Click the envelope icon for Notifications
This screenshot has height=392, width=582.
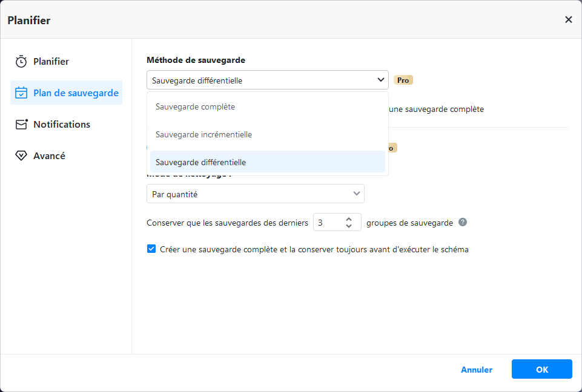click(21, 125)
